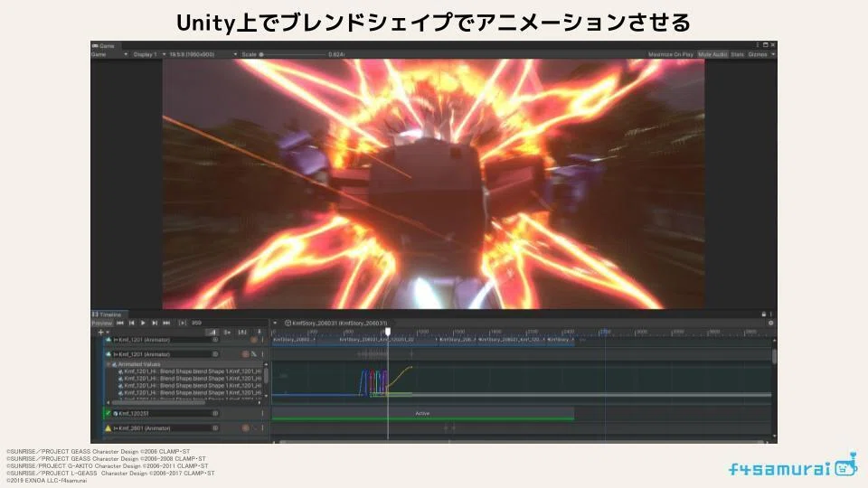Step to next frame in Timeline
Screen dimensions: 868x488
click(x=155, y=323)
